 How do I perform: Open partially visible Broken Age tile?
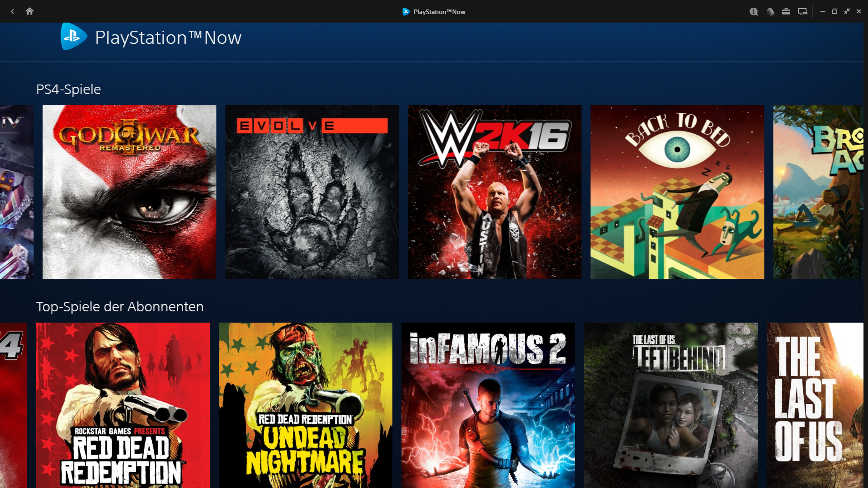[x=818, y=192]
